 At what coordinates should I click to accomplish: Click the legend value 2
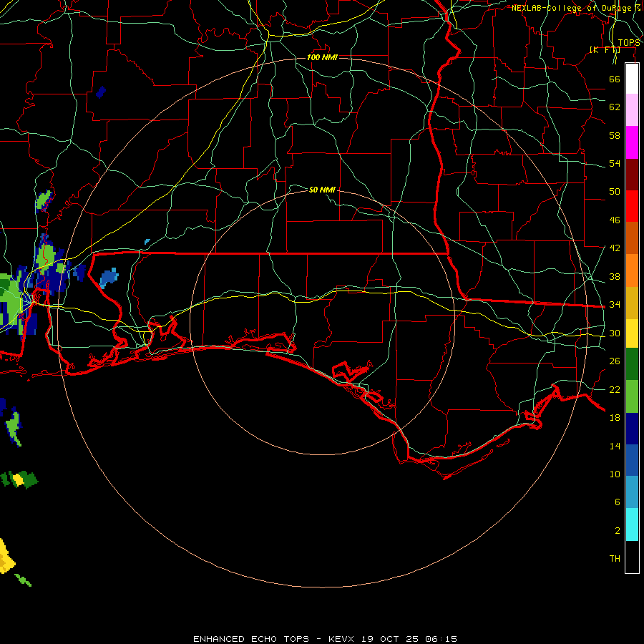pyautogui.click(x=617, y=531)
